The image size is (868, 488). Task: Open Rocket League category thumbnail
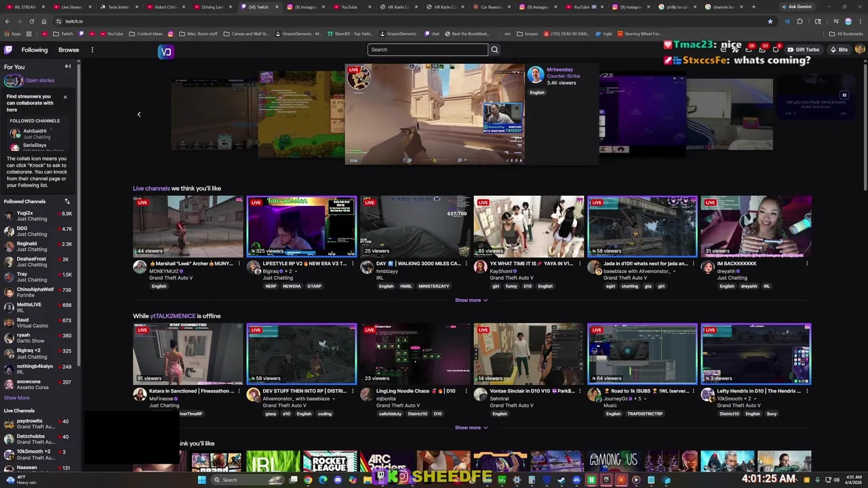329,461
